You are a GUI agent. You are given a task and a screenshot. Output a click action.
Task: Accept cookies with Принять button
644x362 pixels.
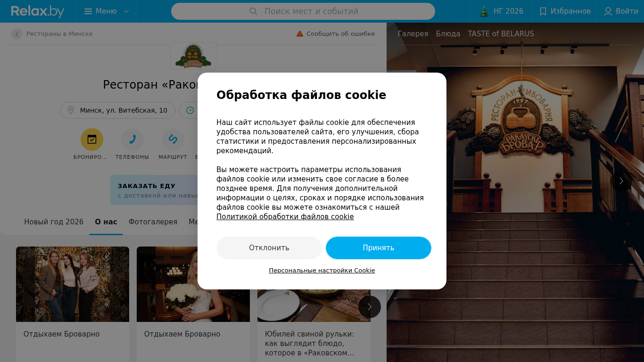[x=379, y=248]
